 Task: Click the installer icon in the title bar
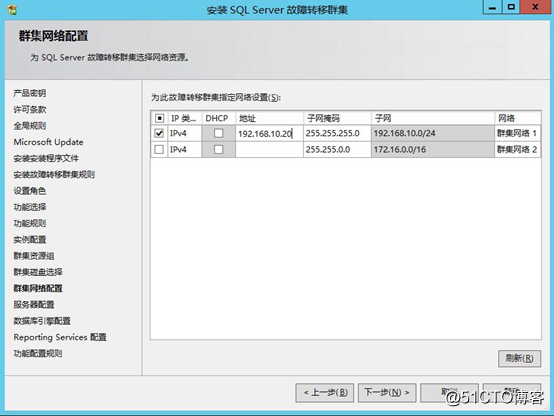click(12, 10)
